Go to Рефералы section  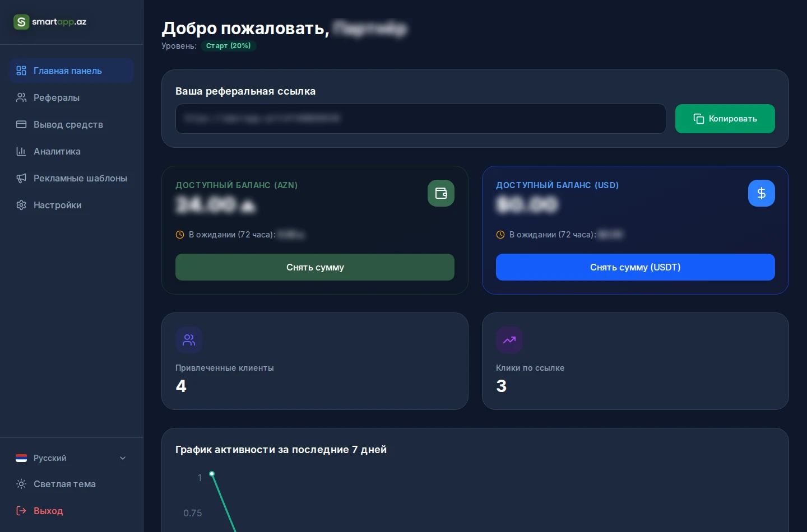point(72,97)
